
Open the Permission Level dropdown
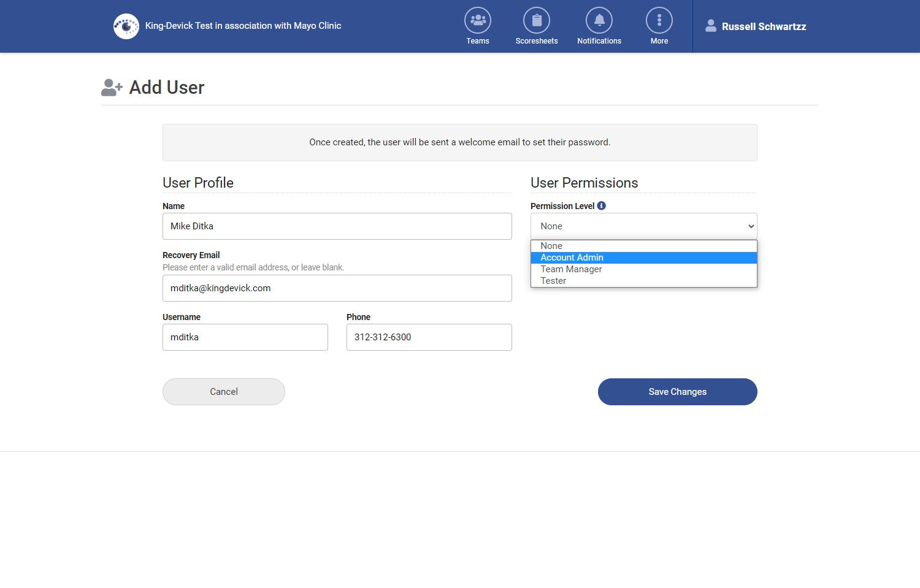[x=643, y=226]
